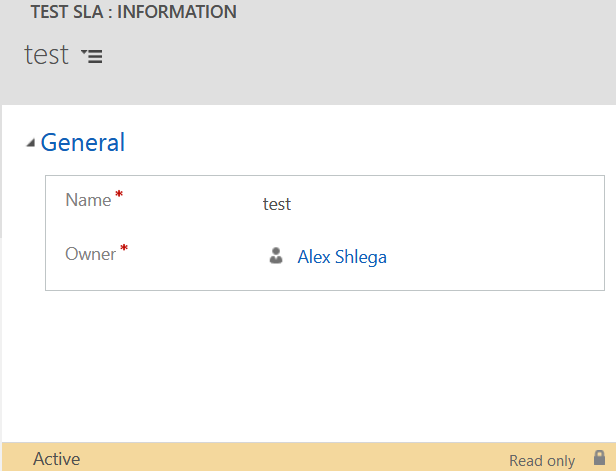Viewport: 616px width, 471px height.
Task: Click the lock icon in status bar
Action: (599, 458)
